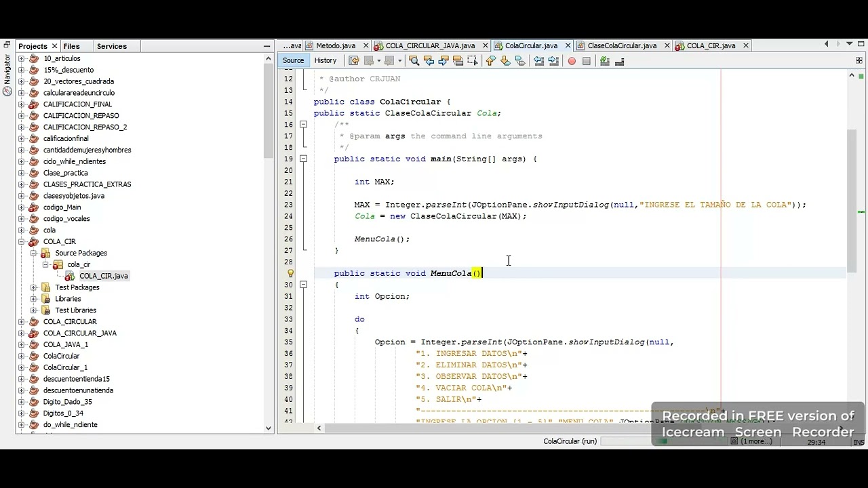The width and height of the screenshot is (868, 488).
Task: Switch to Files tab
Action: pyautogui.click(x=71, y=46)
